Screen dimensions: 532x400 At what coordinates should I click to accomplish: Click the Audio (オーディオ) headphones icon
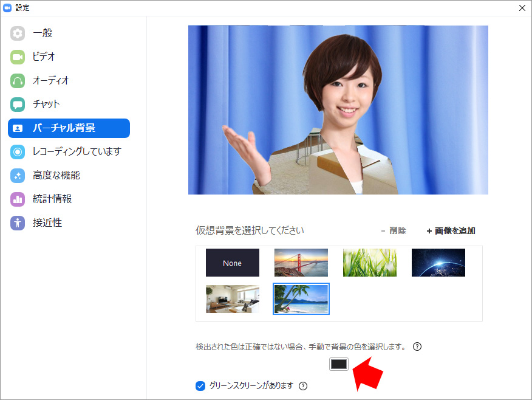(x=18, y=81)
